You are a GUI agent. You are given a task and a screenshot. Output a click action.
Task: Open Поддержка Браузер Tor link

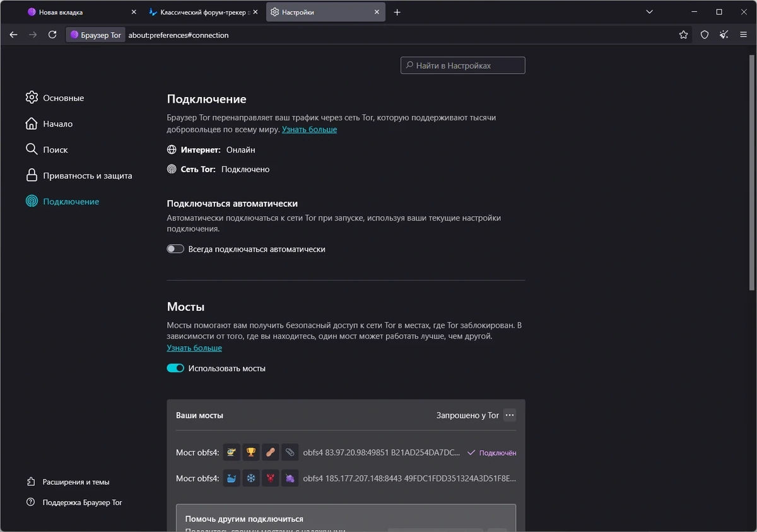pyautogui.click(x=74, y=502)
